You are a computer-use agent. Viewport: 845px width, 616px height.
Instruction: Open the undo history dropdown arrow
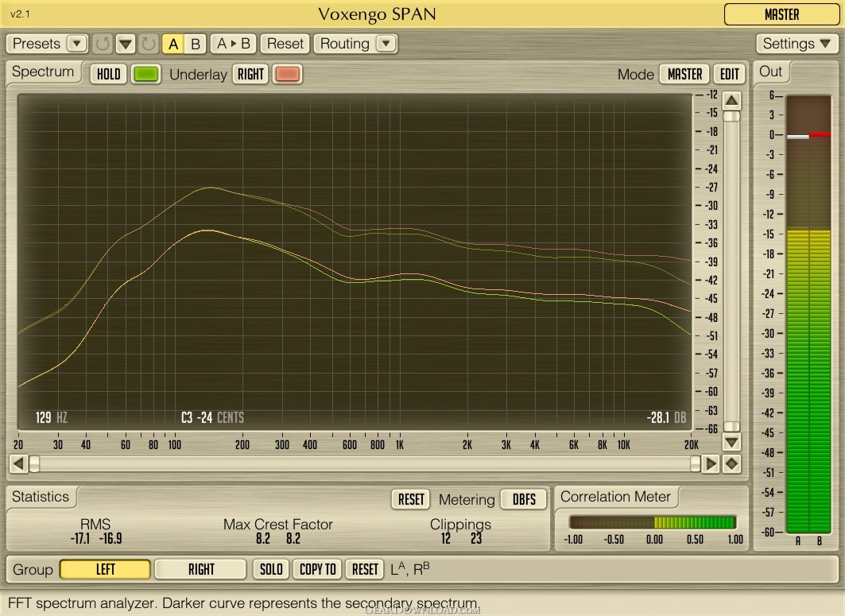click(x=126, y=44)
